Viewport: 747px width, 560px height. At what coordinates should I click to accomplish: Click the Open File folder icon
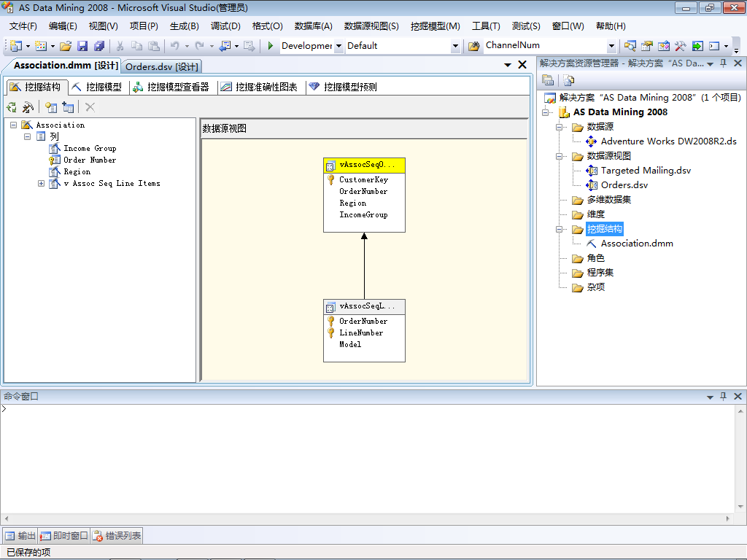click(66, 46)
